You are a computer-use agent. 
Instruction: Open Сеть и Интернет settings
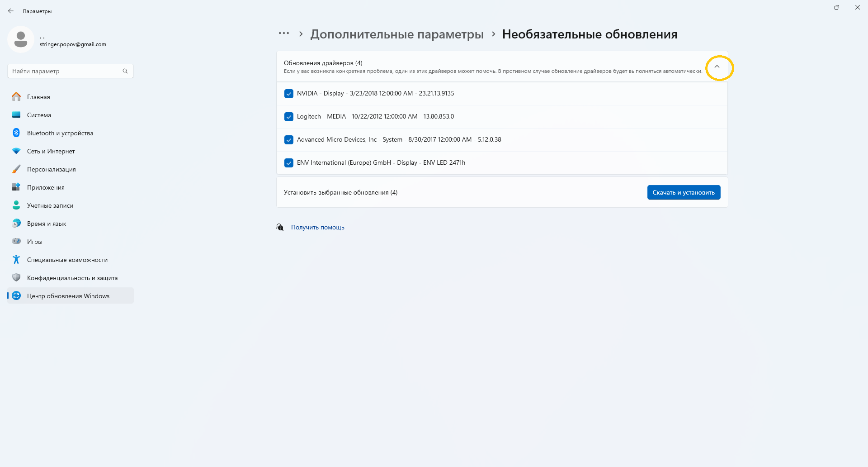point(51,151)
